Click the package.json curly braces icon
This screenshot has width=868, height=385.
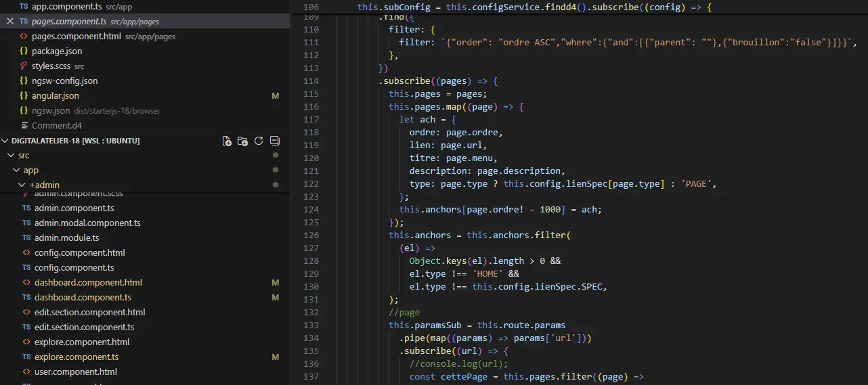(x=24, y=51)
